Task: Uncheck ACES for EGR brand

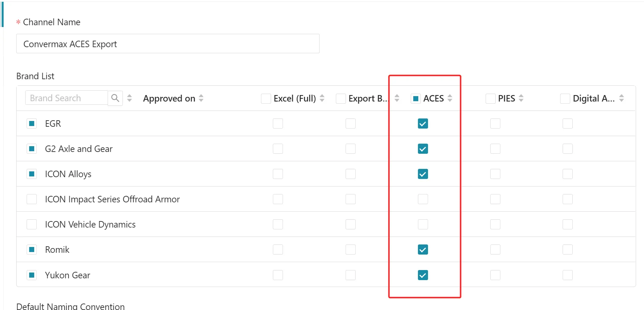Action: 423,123
